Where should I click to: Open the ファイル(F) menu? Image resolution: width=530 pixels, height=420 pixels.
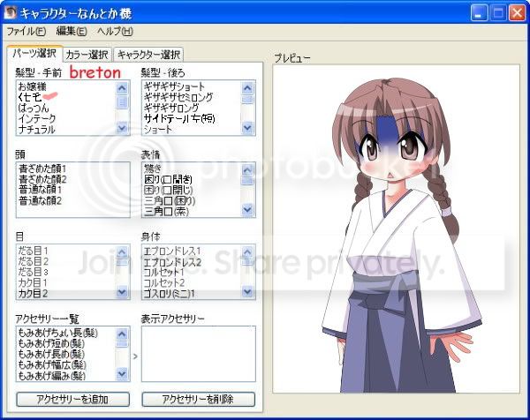coord(26,32)
